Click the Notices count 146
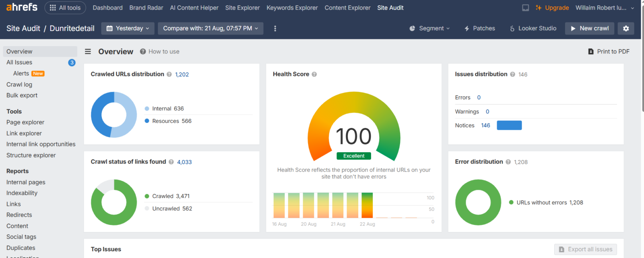The width and height of the screenshot is (644, 258). tap(485, 125)
